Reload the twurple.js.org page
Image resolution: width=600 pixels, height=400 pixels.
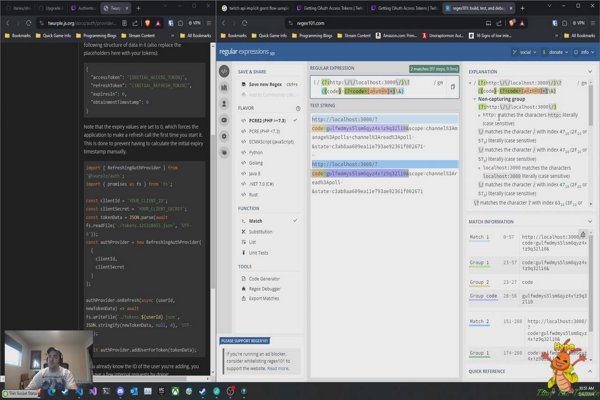tap(29, 23)
